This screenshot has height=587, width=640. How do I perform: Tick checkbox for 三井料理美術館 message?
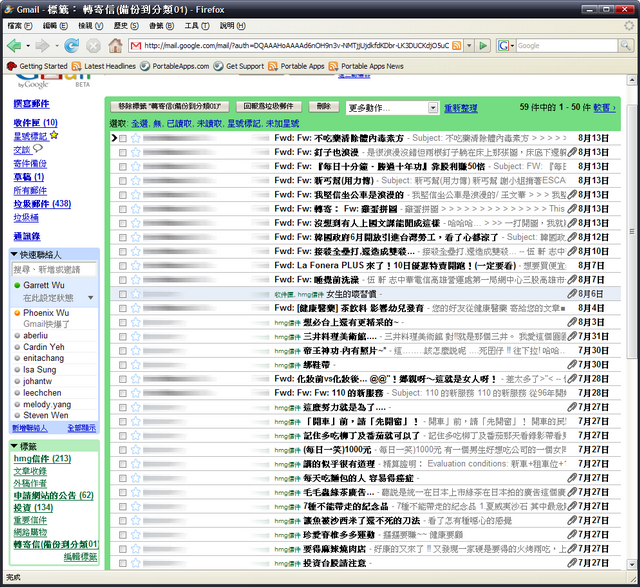(x=122, y=337)
